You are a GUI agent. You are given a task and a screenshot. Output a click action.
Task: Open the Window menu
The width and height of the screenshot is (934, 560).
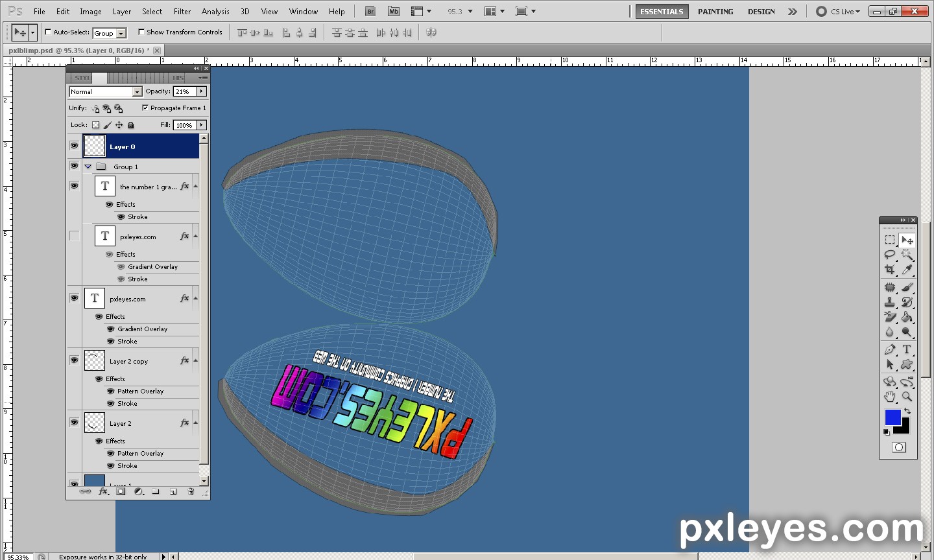(304, 11)
